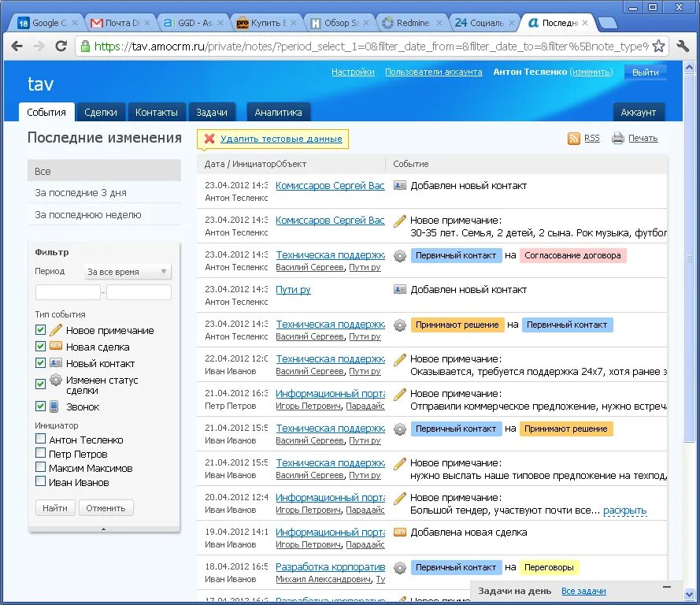Uncheck Новая сделка event type
This screenshot has width=700, height=605.
point(40,346)
